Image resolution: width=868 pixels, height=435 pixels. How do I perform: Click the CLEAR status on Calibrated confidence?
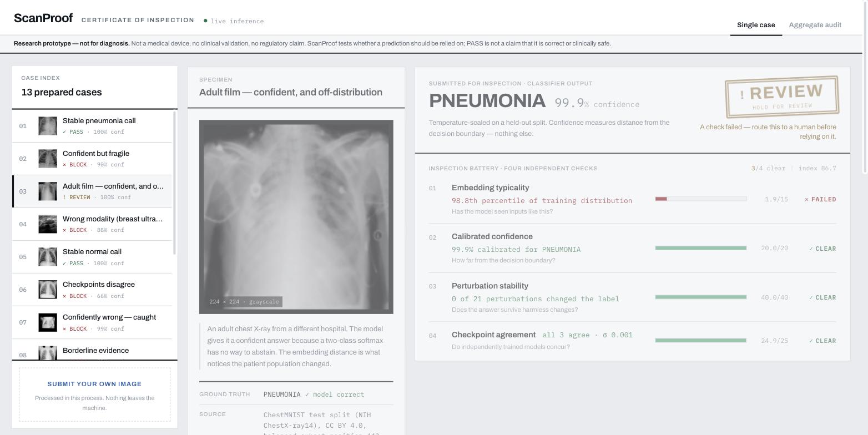coord(822,249)
